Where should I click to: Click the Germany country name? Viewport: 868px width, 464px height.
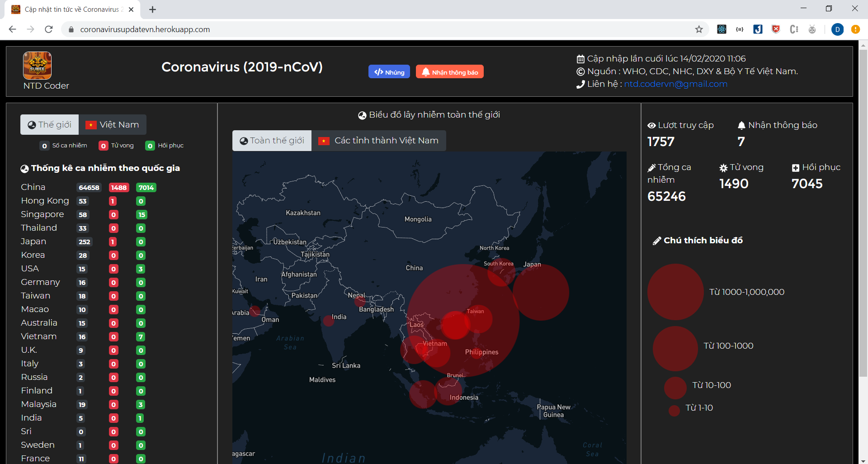(40, 282)
